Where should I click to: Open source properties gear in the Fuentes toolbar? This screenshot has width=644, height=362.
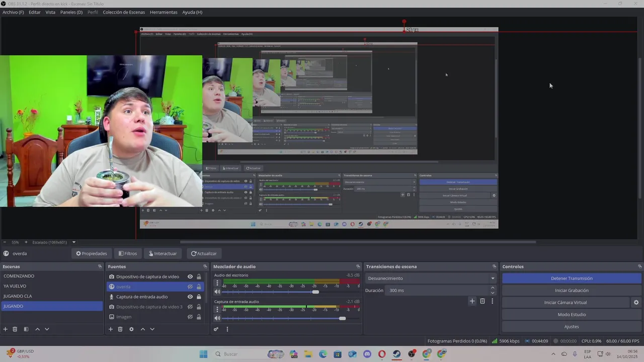(x=131, y=329)
